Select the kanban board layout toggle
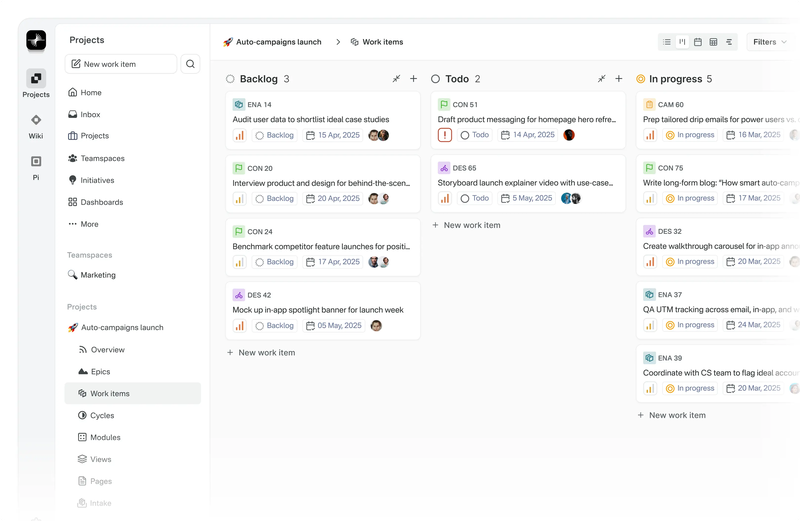 click(x=682, y=42)
